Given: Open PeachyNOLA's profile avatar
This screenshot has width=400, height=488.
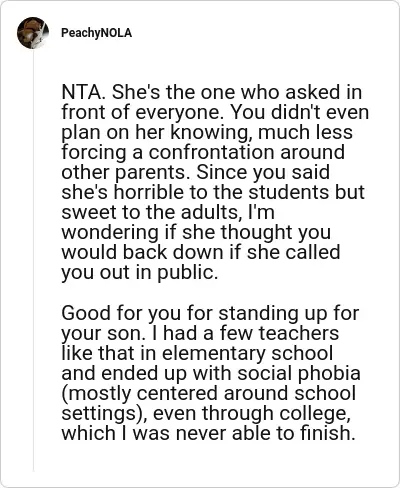Looking at the screenshot, I should click(x=33, y=33).
